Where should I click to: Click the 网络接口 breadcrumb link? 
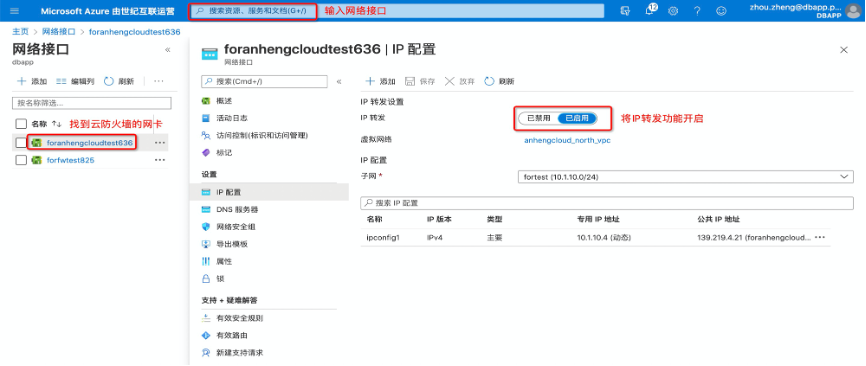[59, 32]
